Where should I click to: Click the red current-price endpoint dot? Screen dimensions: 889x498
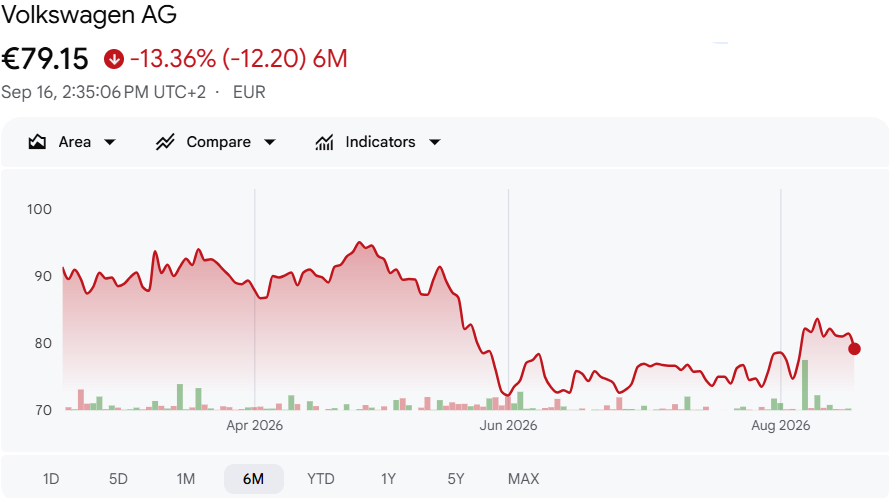click(x=854, y=349)
